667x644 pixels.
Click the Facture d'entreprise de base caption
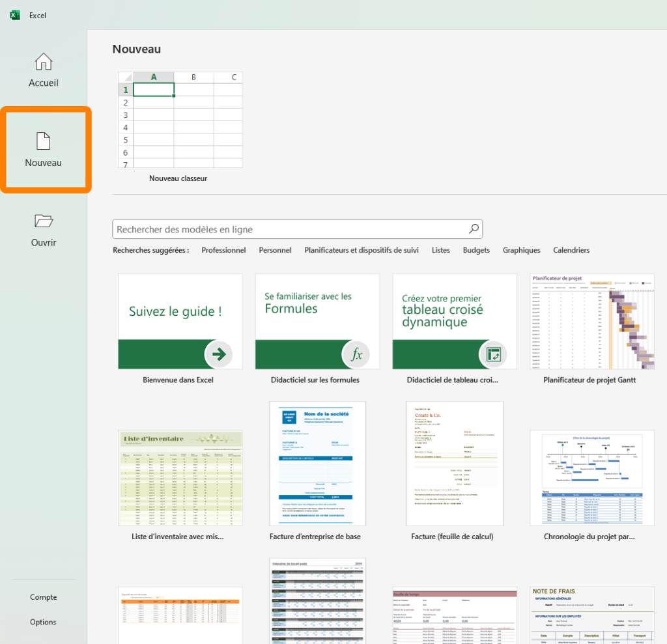coord(315,537)
